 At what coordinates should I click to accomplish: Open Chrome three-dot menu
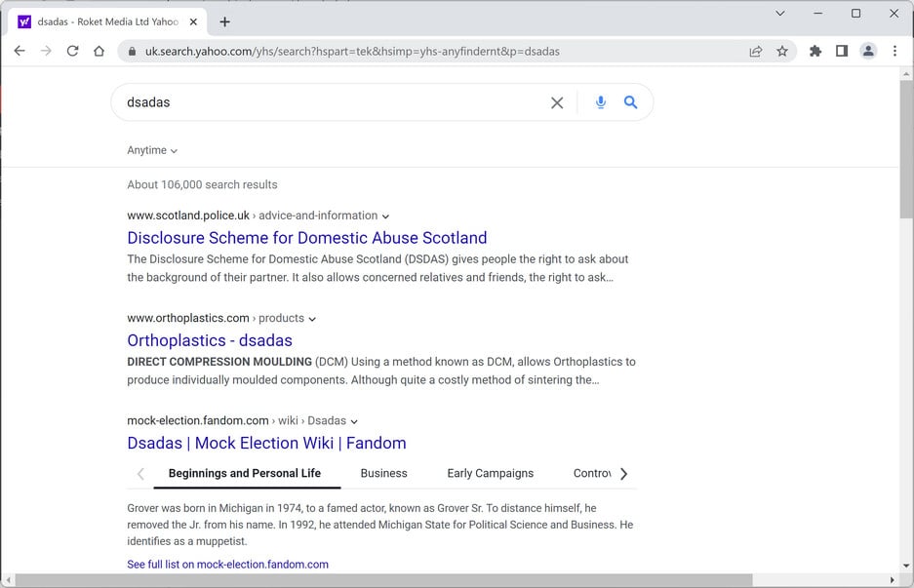(x=894, y=52)
